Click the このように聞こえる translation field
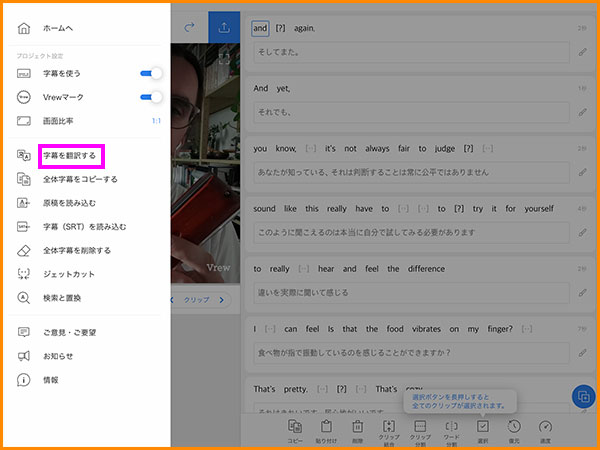Viewport: 600px width, 450px height. [x=411, y=232]
